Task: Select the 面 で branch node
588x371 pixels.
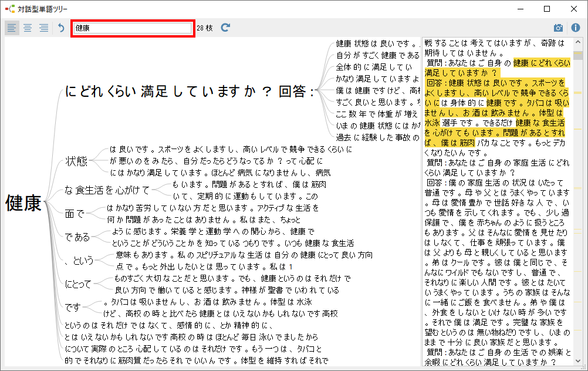Action: point(75,214)
